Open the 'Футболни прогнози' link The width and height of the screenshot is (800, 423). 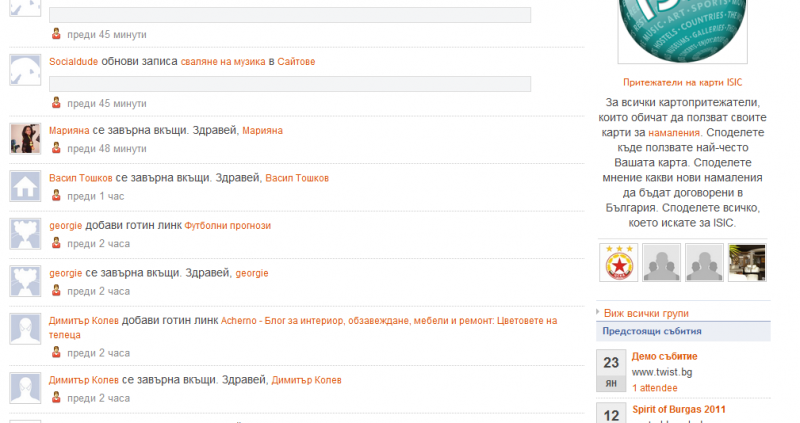point(227,226)
